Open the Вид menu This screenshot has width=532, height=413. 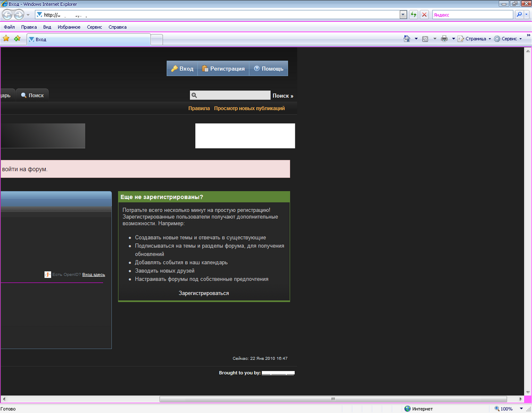[x=47, y=27]
